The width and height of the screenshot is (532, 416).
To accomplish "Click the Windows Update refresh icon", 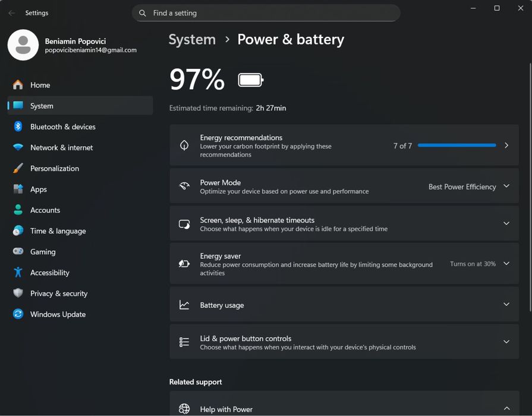I will [x=18, y=314].
